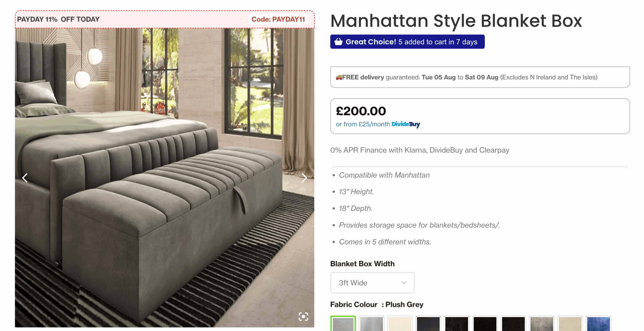Show previous product image with left arrow
The width and height of the screenshot is (644, 331).
[x=25, y=178]
